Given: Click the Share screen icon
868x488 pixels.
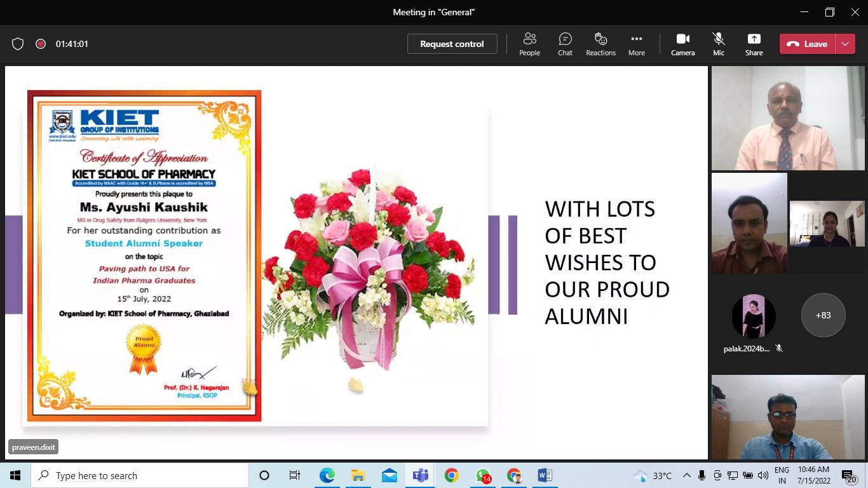Looking at the screenshot, I should click(754, 44).
